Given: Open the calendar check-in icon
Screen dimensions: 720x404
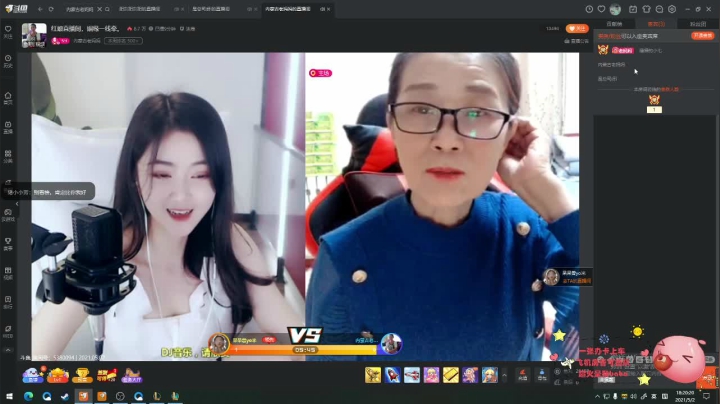Looking at the screenshot, I should (x=633, y=9).
